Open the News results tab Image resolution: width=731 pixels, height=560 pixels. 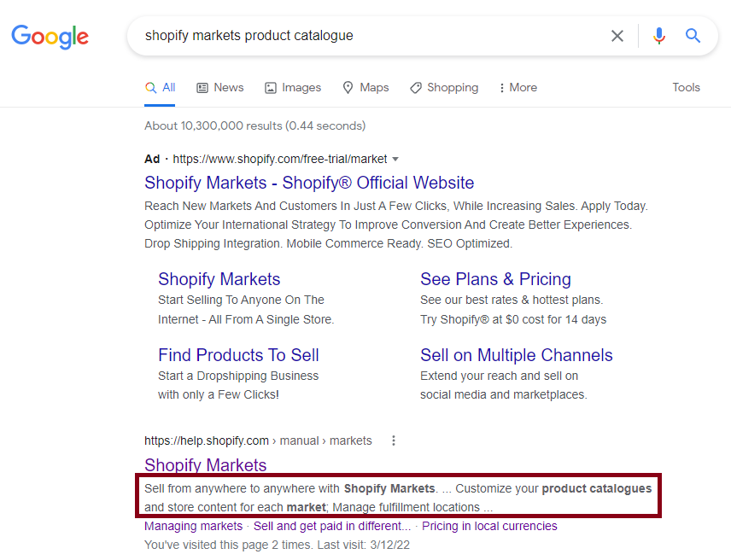click(x=219, y=87)
